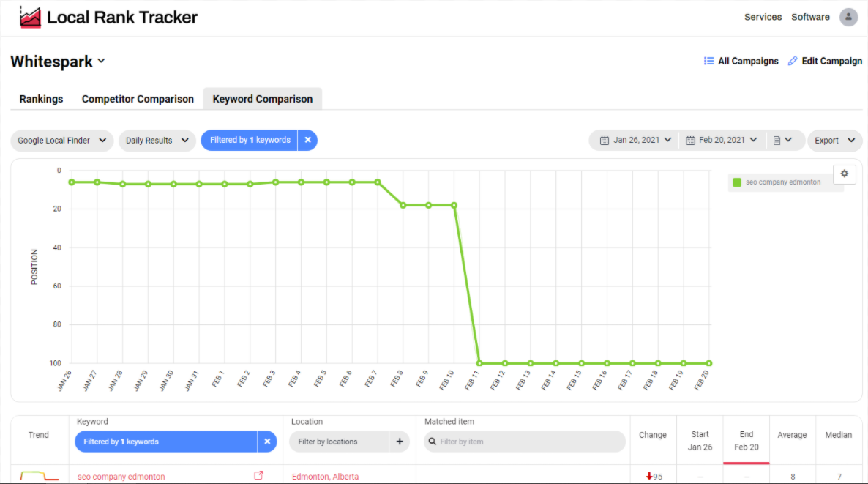Image resolution: width=868 pixels, height=484 pixels.
Task: Click the plus icon beside Filter by locations
Action: pos(400,442)
